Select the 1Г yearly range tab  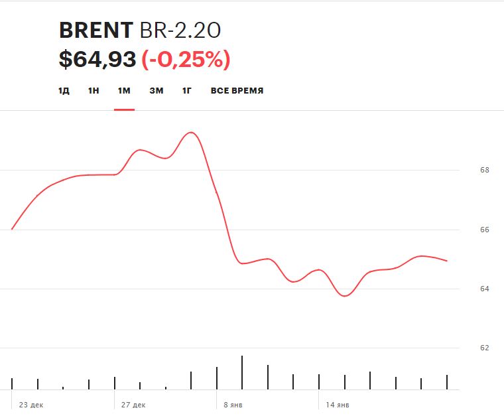click(x=187, y=91)
